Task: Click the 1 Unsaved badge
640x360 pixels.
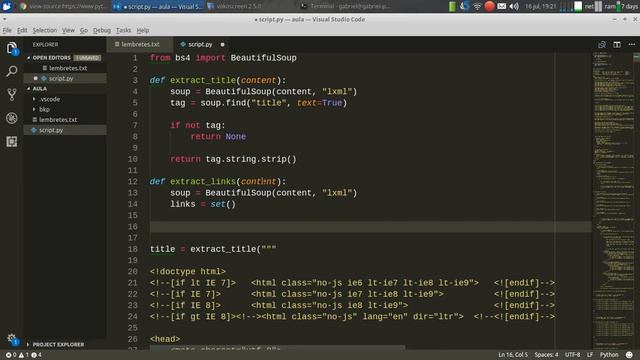Action: click(x=87, y=58)
